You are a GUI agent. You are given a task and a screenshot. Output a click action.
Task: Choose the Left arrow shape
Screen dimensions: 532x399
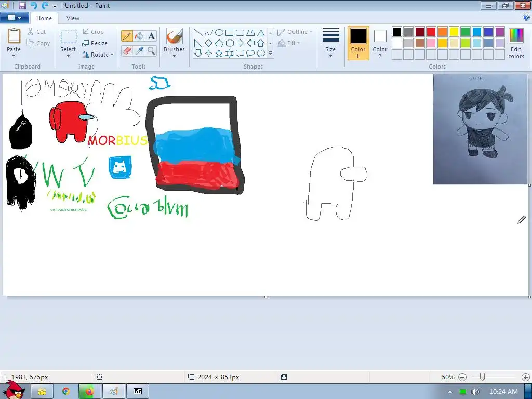tap(250, 43)
